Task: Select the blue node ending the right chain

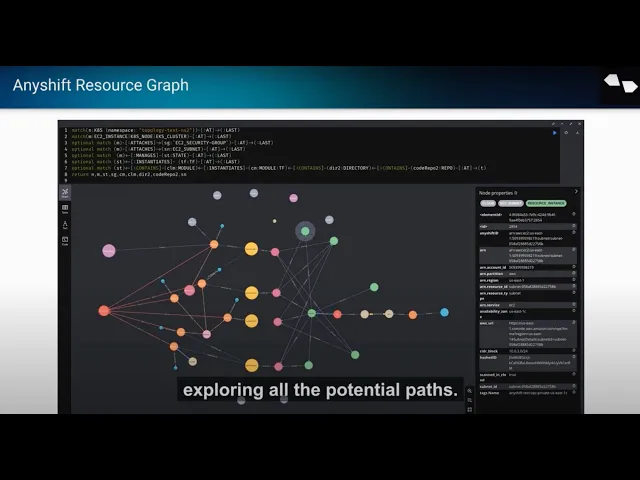Action: coord(444,313)
